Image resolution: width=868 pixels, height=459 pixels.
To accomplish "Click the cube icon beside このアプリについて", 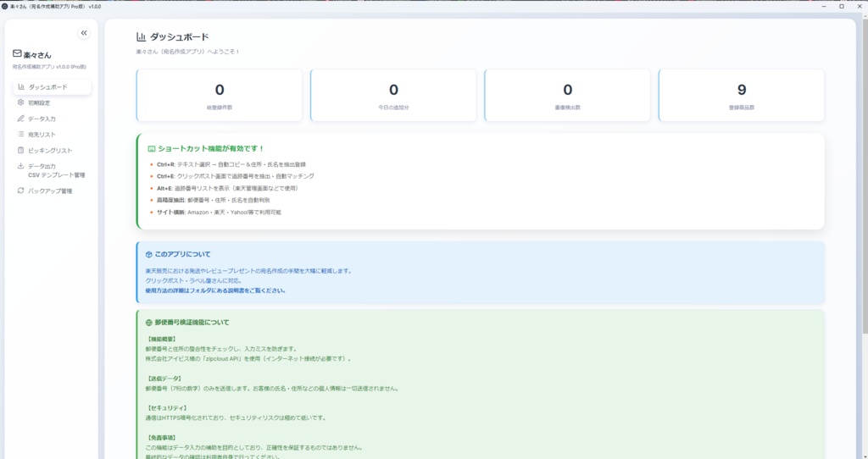I will (x=148, y=254).
